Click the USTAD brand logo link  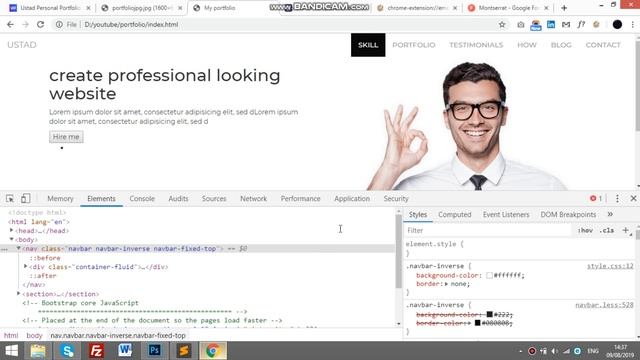(x=22, y=45)
